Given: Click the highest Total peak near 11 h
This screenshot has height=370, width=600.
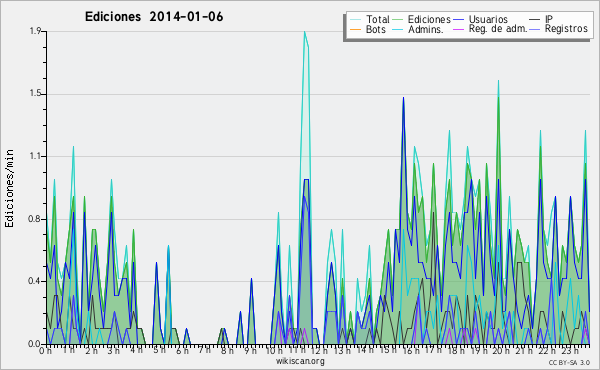Looking at the screenshot, I should click(305, 33).
